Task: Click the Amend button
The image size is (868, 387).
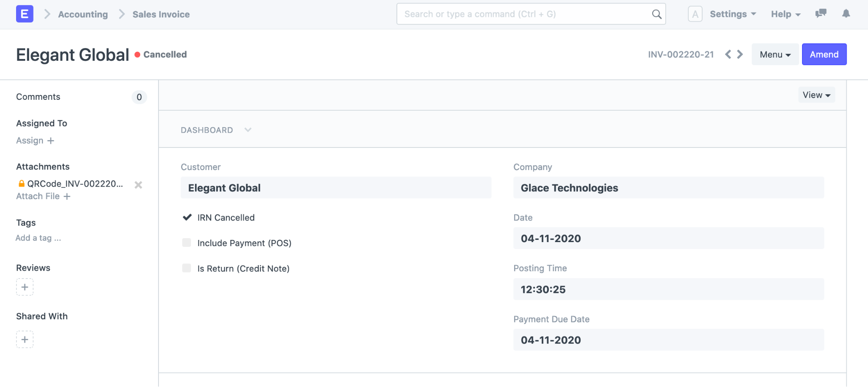Action: click(824, 54)
